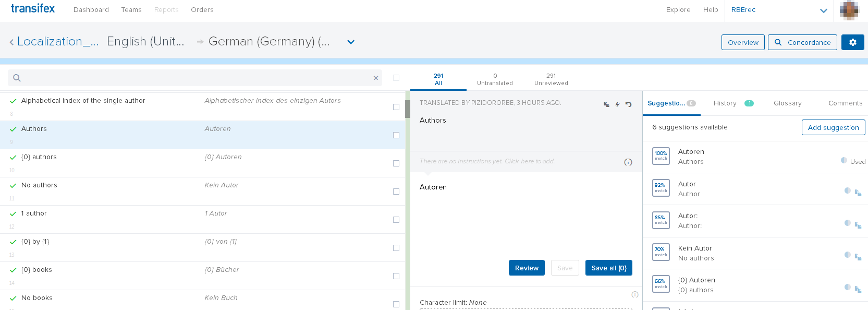Use the 92% match Autor suggestion icon
The width and height of the screenshot is (868, 310).
click(x=858, y=193)
